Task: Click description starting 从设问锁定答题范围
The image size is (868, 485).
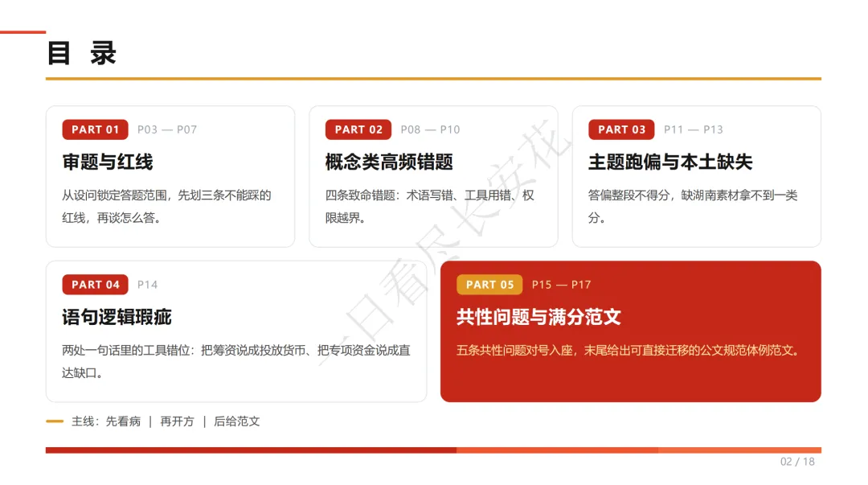Action: pos(166,207)
